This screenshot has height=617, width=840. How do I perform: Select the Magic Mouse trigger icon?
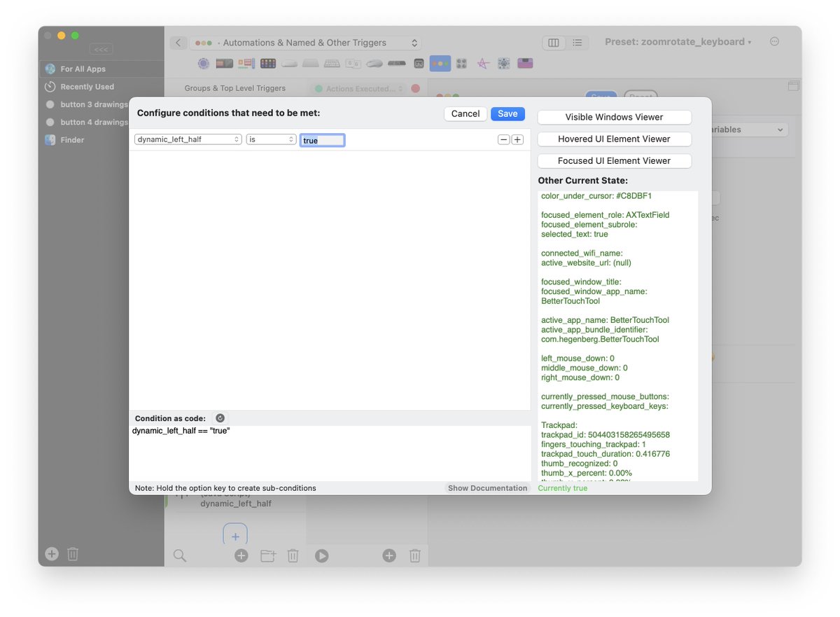click(x=289, y=63)
